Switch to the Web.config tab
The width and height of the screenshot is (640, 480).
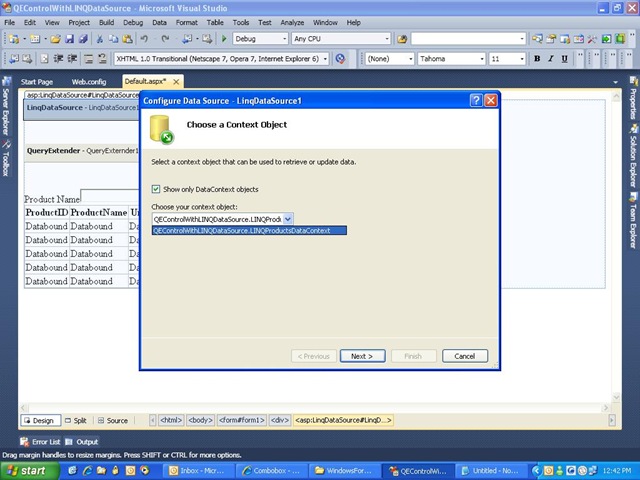[89, 82]
